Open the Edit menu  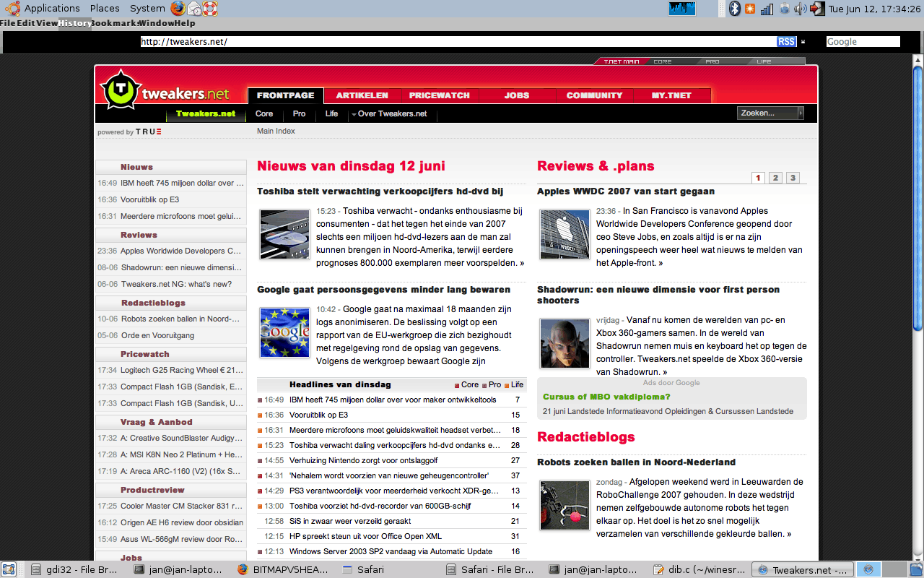26,23
